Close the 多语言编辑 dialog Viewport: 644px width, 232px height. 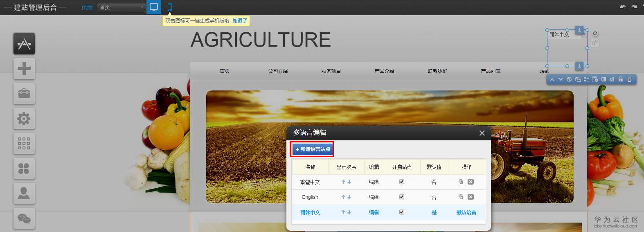click(482, 133)
